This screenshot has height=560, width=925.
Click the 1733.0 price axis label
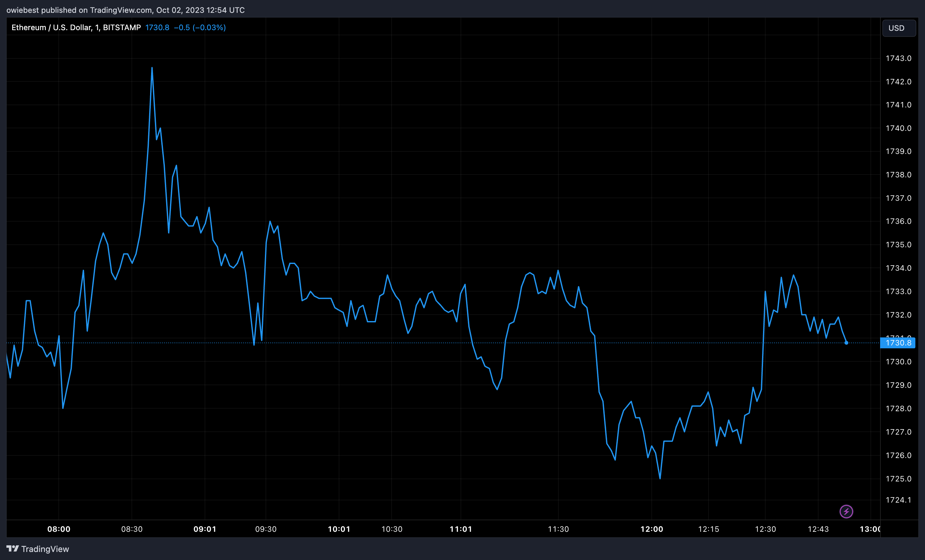[x=898, y=291]
